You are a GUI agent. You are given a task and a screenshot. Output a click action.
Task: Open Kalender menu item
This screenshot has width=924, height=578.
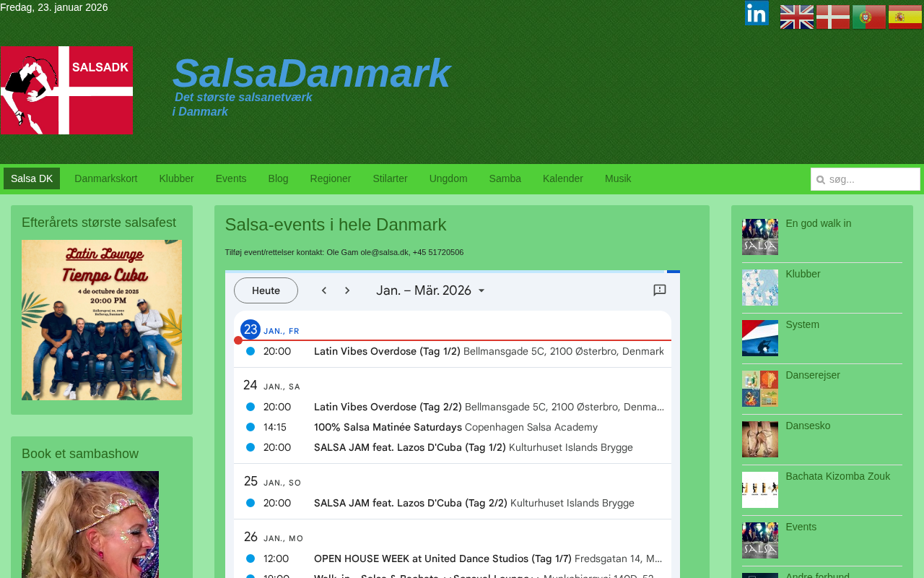(563, 178)
